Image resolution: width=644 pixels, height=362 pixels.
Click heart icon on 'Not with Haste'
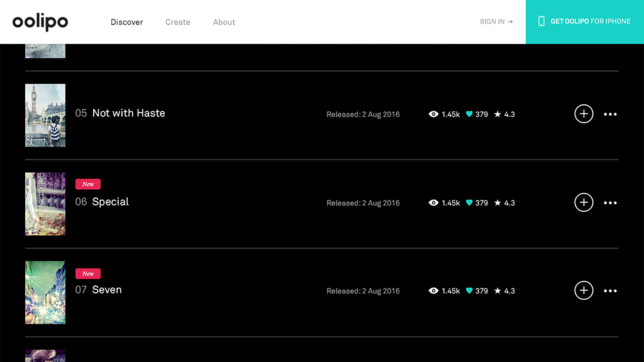pos(469,114)
